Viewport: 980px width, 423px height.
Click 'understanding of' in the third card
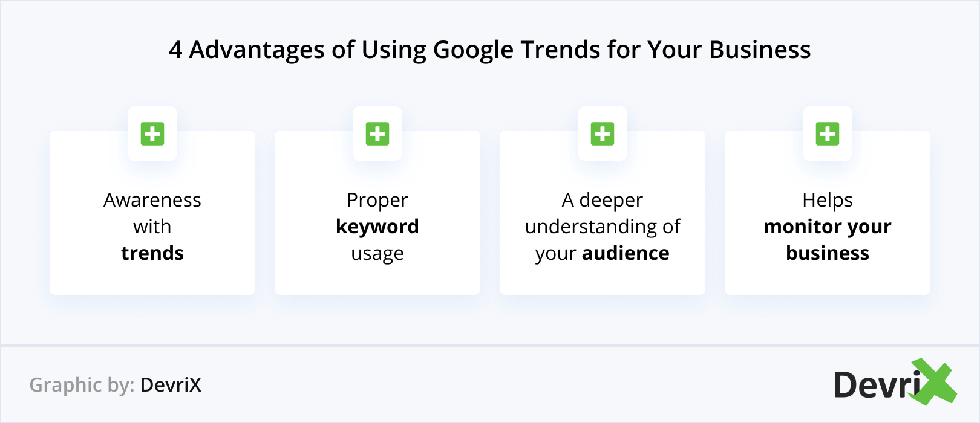pyautogui.click(x=603, y=227)
